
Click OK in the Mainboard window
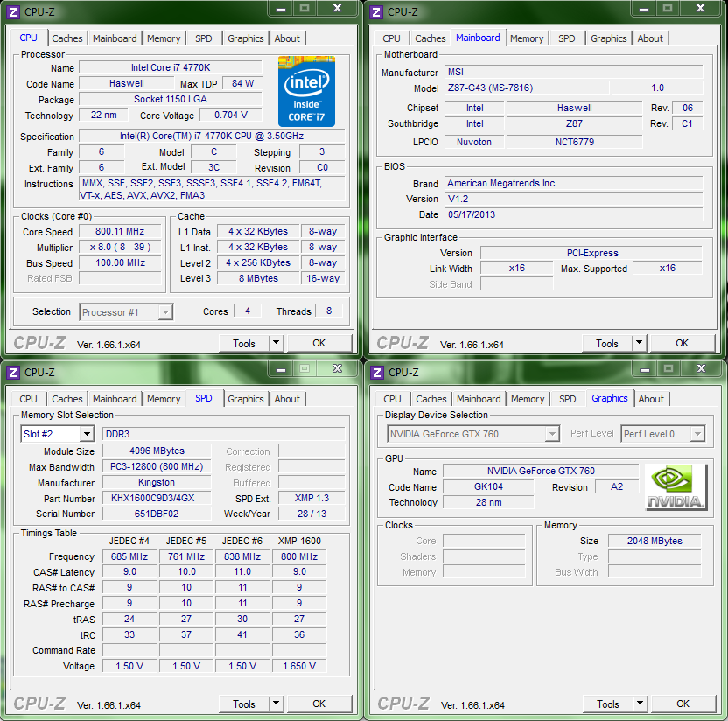click(682, 343)
